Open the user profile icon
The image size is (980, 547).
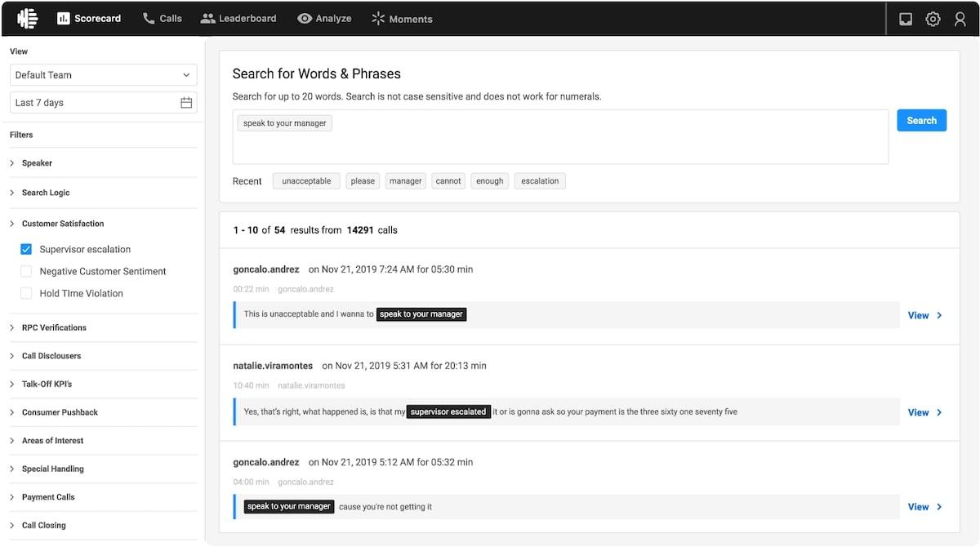[960, 19]
